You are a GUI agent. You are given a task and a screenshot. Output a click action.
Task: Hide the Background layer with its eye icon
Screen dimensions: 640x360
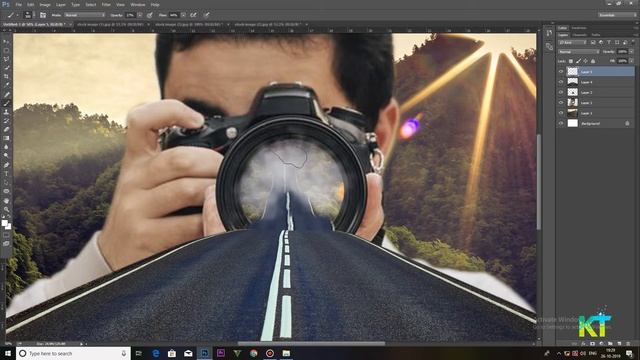(x=561, y=123)
